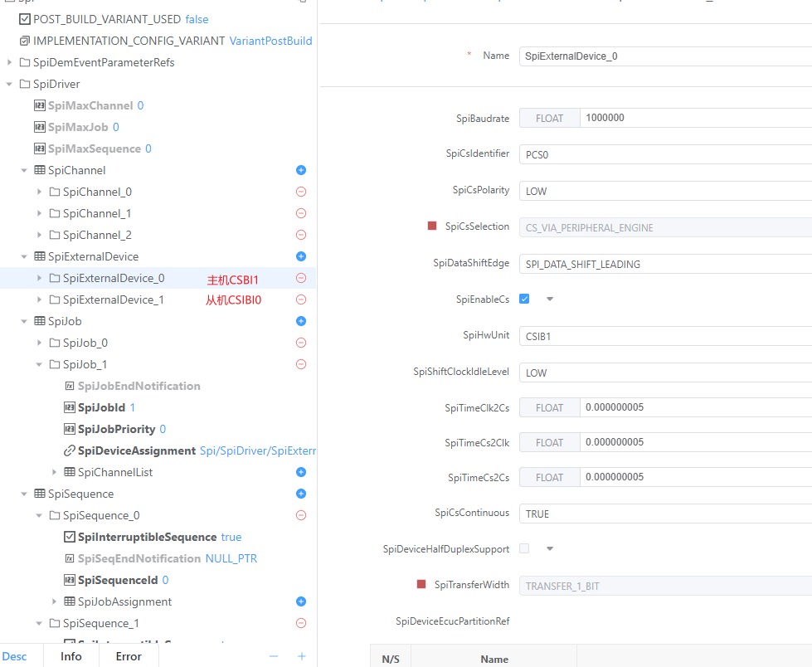Collapse the SpiChannel table node

pos(24,170)
